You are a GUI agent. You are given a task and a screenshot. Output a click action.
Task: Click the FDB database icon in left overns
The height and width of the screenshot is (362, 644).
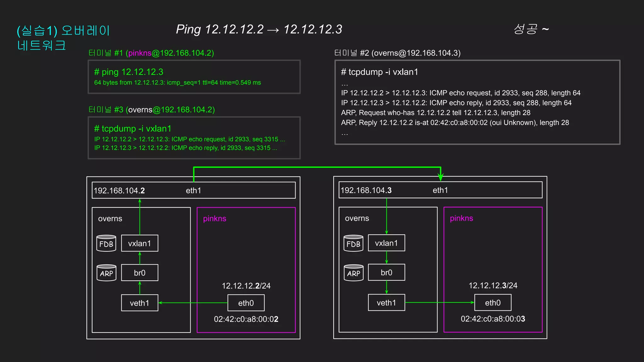(106, 244)
